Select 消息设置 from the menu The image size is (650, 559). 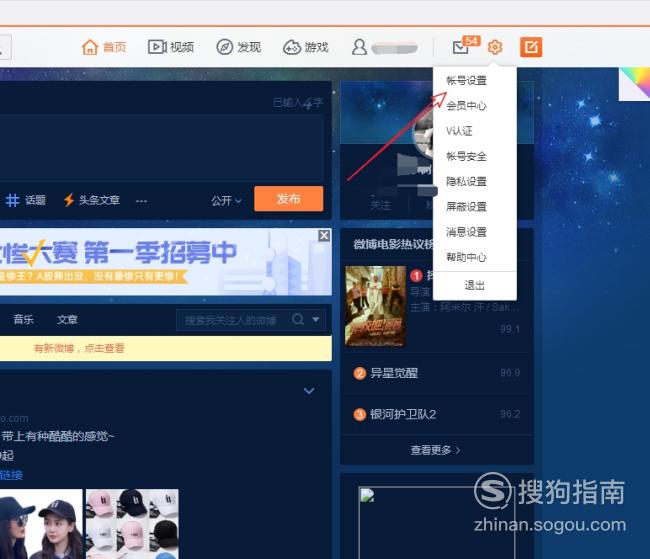(466, 232)
